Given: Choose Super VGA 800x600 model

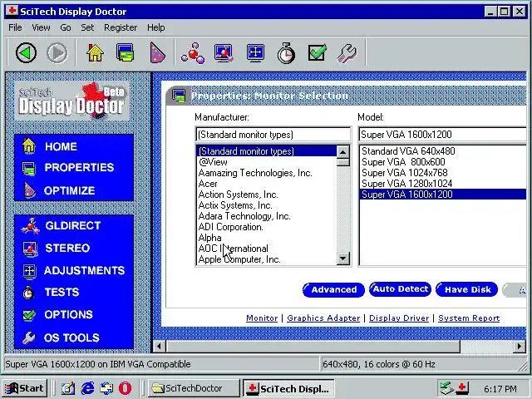Looking at the screenshot, I should click(443, 162).
